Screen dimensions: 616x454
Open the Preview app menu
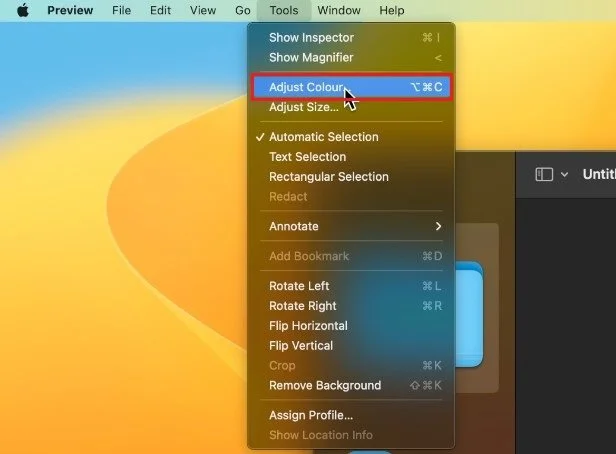70,10
